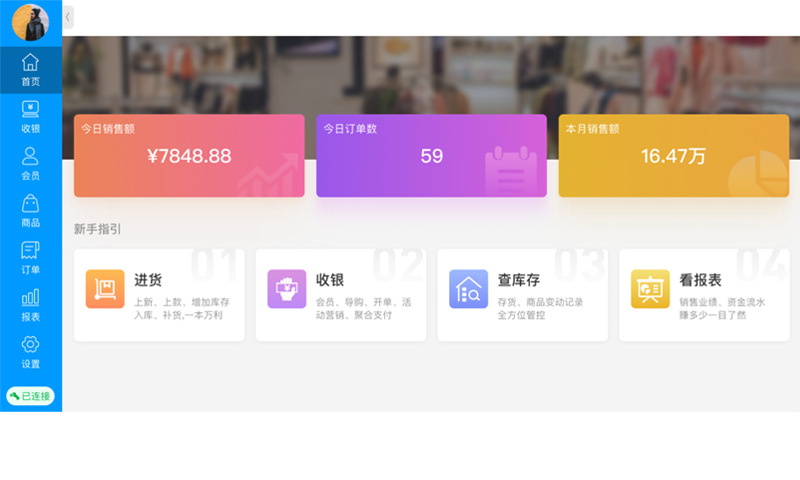Click the yellow 看报表 presentation icon

(650, 289)
